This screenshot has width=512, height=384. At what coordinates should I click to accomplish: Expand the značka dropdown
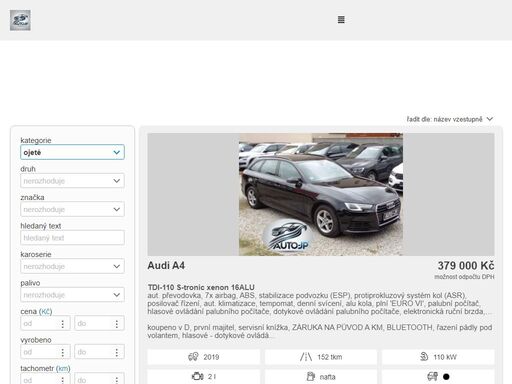(72, 209)
